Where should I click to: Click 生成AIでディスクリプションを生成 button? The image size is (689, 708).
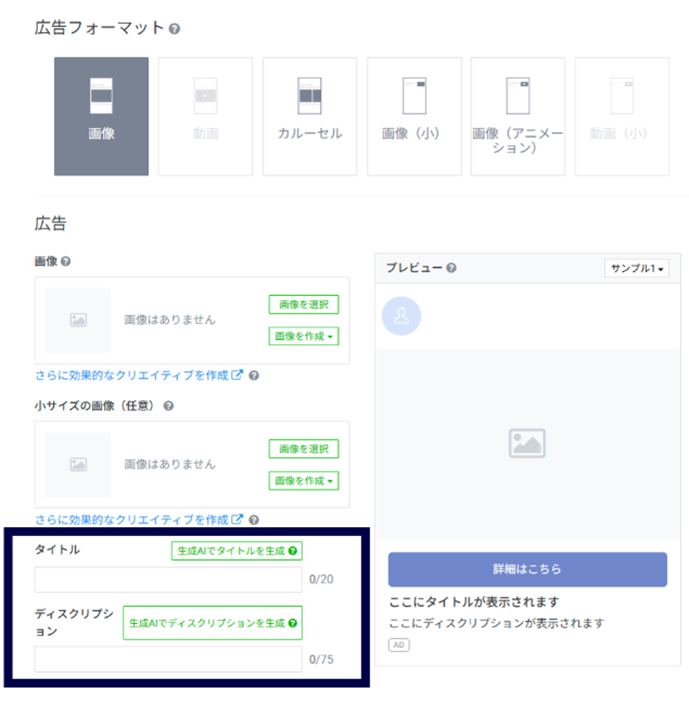[x=213, y=622]
